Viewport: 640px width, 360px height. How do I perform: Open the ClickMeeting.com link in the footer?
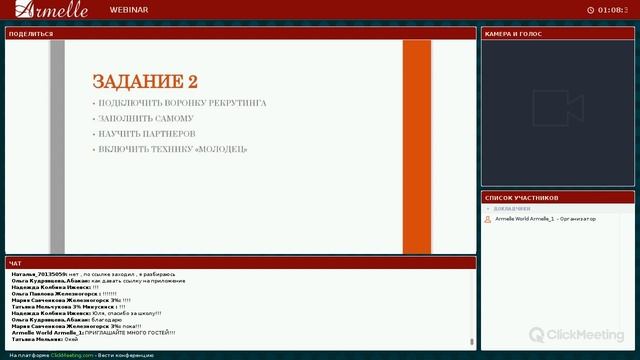point(72,356)
